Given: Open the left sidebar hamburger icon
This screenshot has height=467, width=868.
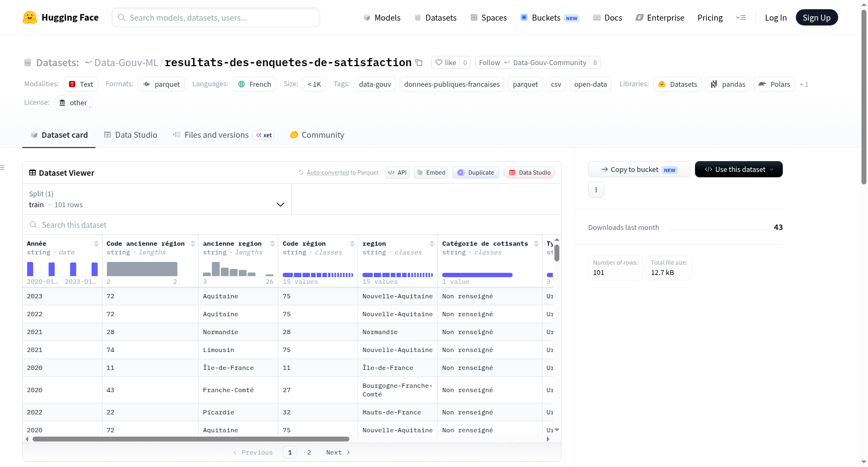Looking at the screenshot, I should point(3,168).
